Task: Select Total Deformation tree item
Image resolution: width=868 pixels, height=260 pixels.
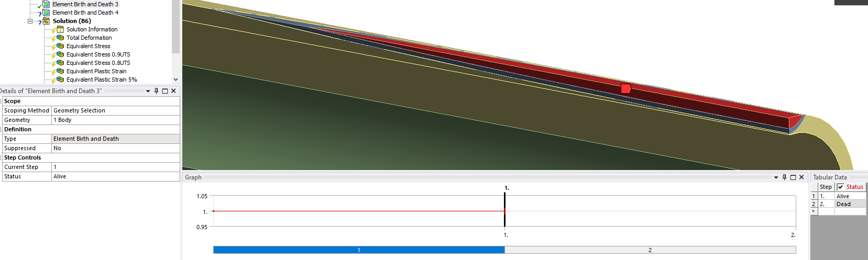Action: 89,38
